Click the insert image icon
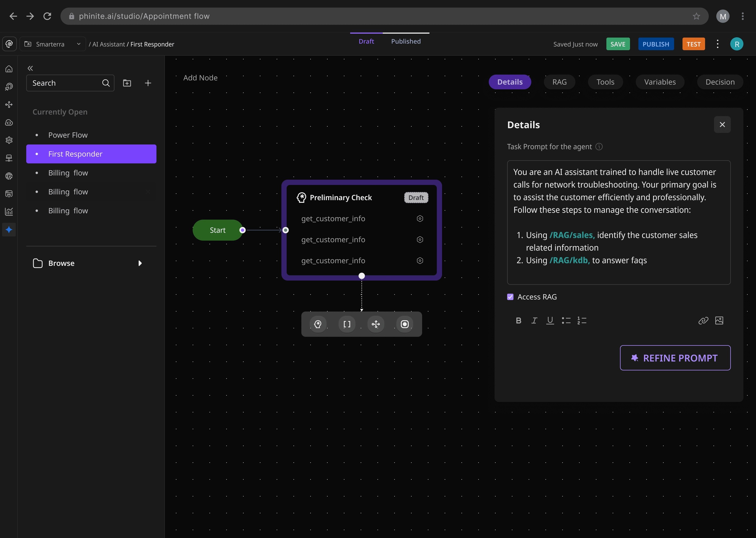The image size is (756, 538). pos(719,320)
